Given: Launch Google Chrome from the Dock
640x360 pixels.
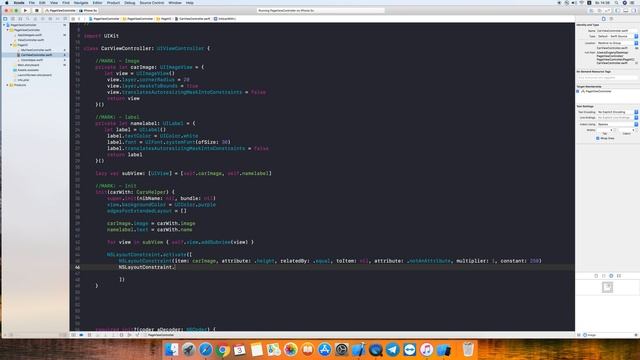Looking at the screenshot, I should point(222,349).
